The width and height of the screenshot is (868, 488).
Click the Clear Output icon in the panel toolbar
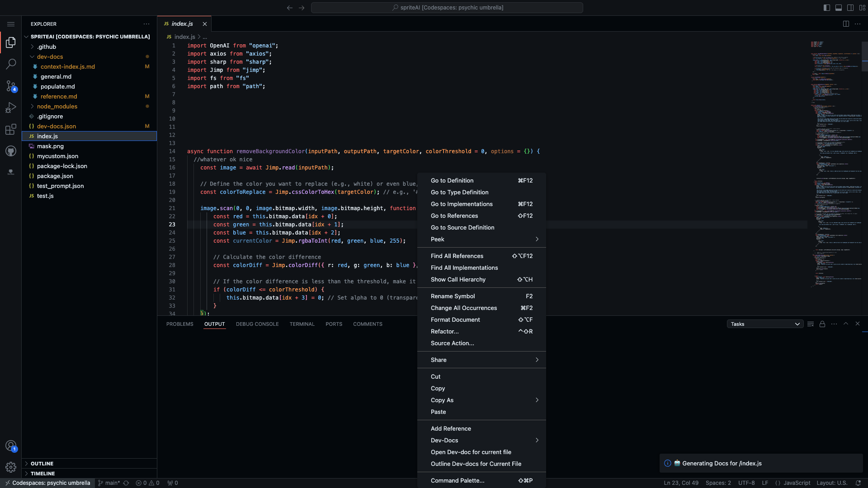coord(811,324)
